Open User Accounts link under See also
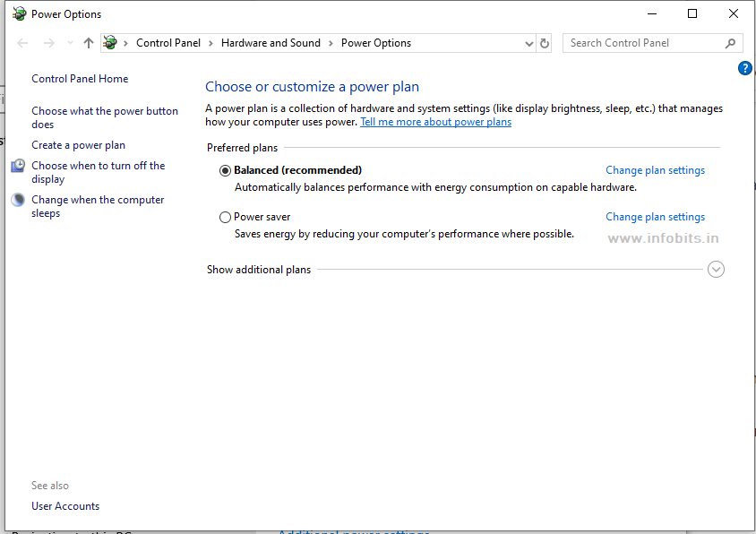Screen dimensions: 756x534 [65, 506]
